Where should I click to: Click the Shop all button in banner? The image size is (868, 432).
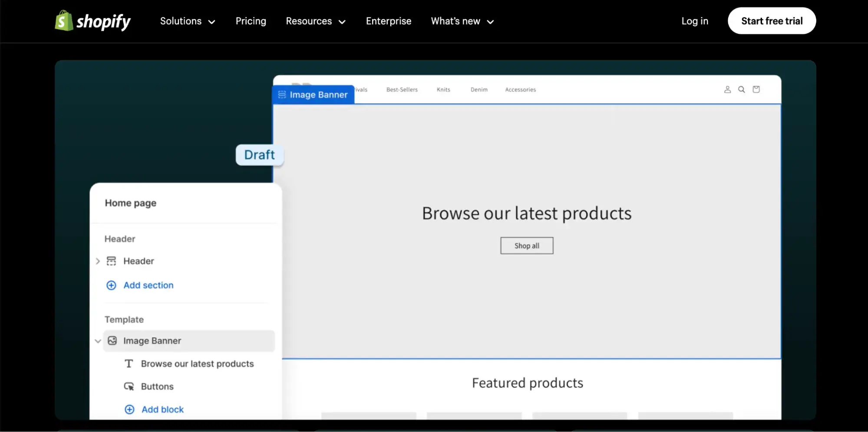click(526, 246)
